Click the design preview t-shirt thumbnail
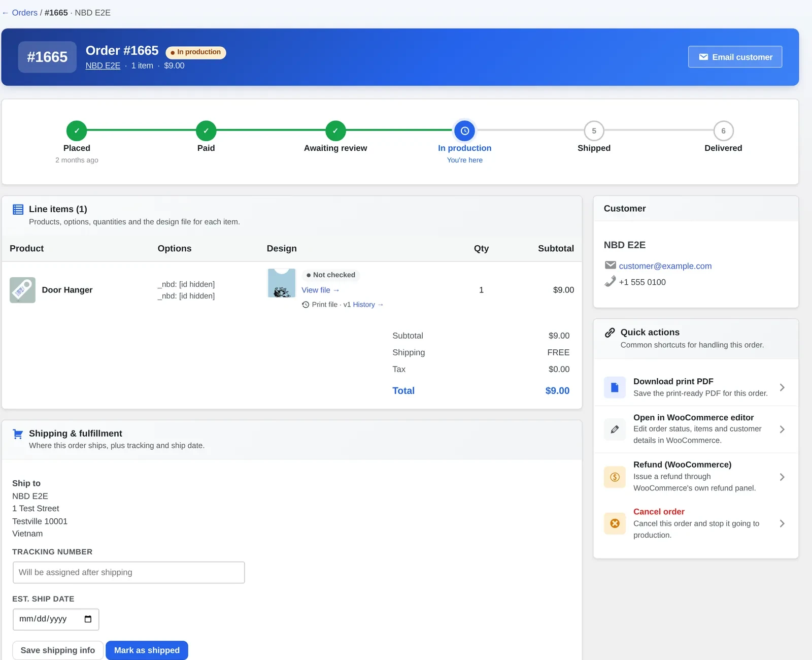812x660 pixels. 282,283
